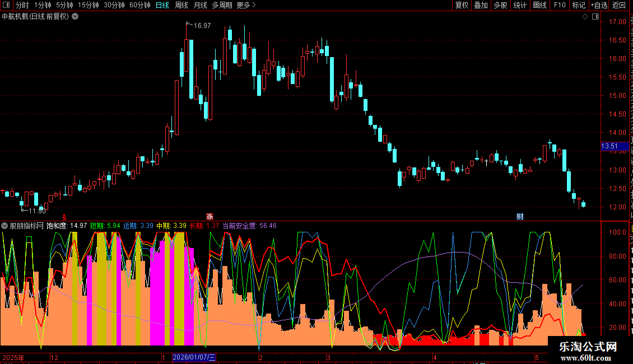Expand the 更多 periods chevron
Image resolution: width=633 pixels, height=364 pixels.
(x=254, y=5)
